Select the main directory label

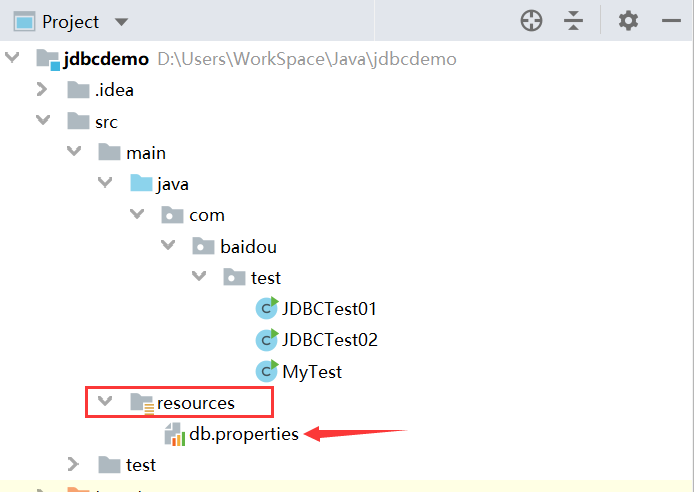146,153
